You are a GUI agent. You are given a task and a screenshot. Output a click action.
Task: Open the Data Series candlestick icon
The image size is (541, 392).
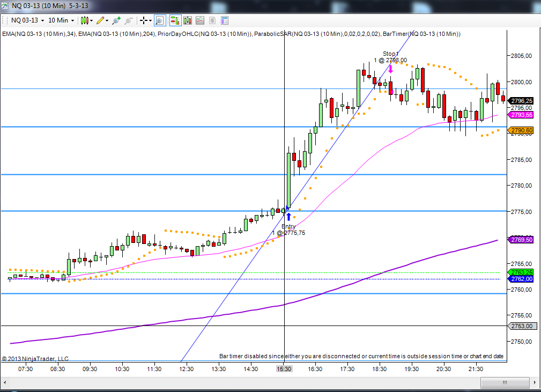187,21
